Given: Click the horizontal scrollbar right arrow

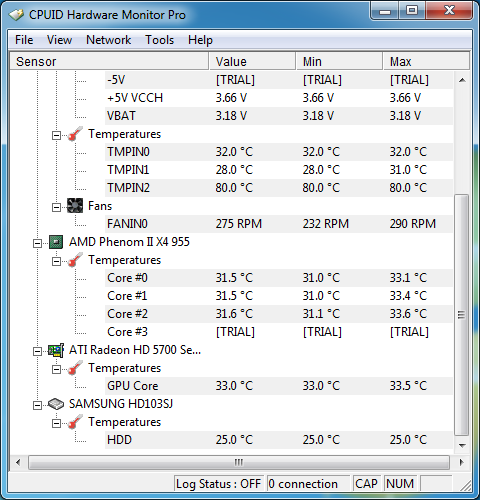Looking at the screenshot, I should [x=461, y=462].
